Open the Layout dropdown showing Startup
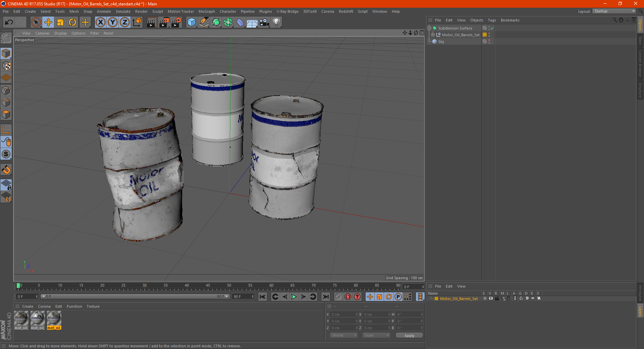The image size is (644, 349). tap(614, 11)
